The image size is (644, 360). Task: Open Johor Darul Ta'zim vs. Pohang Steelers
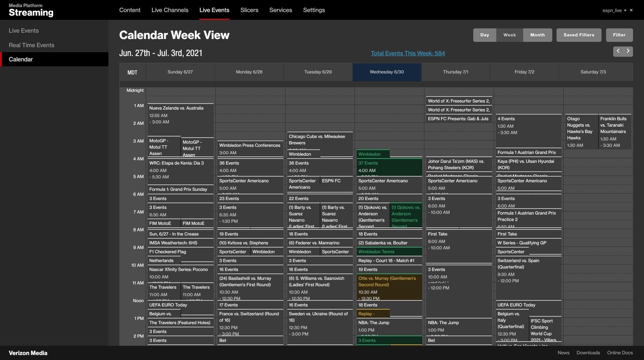point(459,165)
